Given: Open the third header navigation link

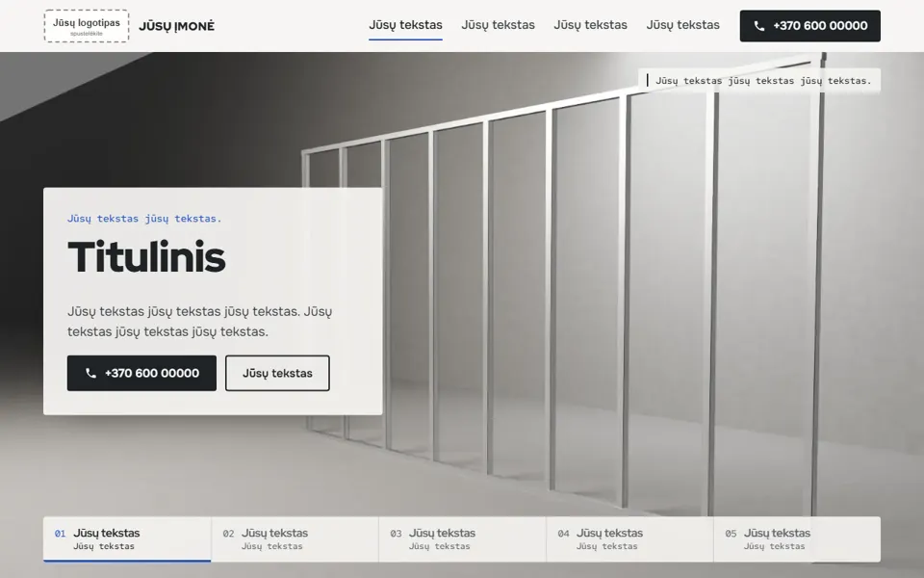Looking at the screenshot, I should pyautogui.click(x=590, y=25).
